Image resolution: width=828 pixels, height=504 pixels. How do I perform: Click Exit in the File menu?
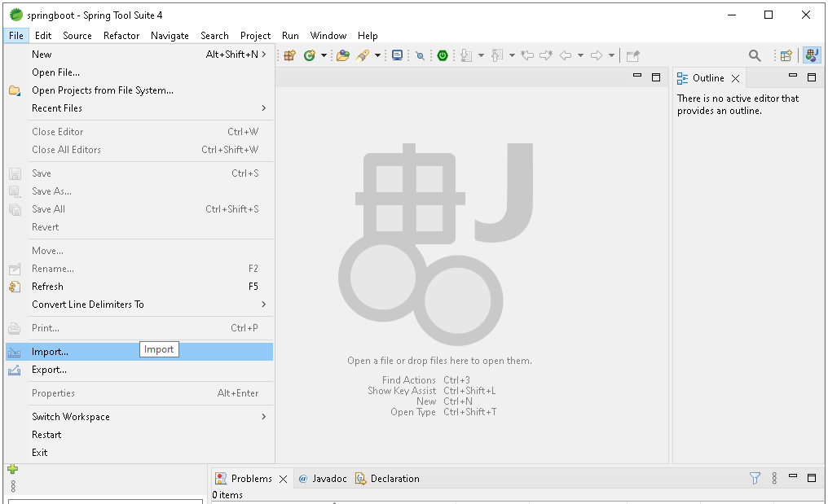[x=139, y=453]
